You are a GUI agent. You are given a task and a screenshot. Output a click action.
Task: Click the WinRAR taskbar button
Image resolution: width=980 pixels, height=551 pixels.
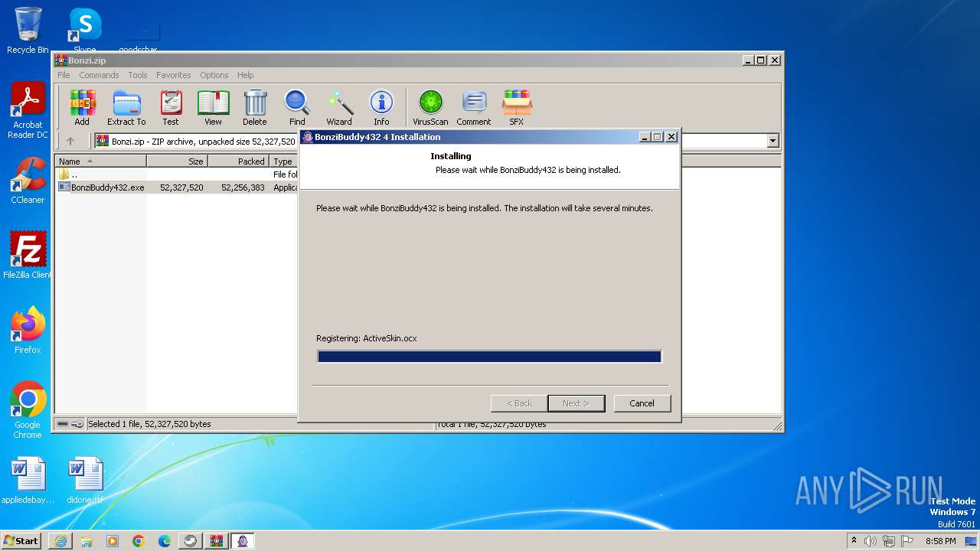(217, 541)
